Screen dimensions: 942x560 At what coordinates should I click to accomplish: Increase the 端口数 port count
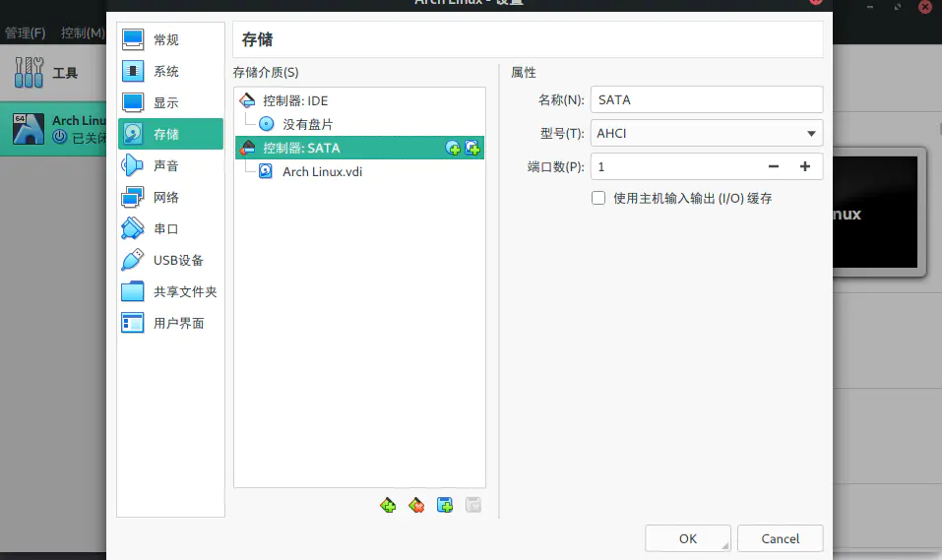(805, 167)
